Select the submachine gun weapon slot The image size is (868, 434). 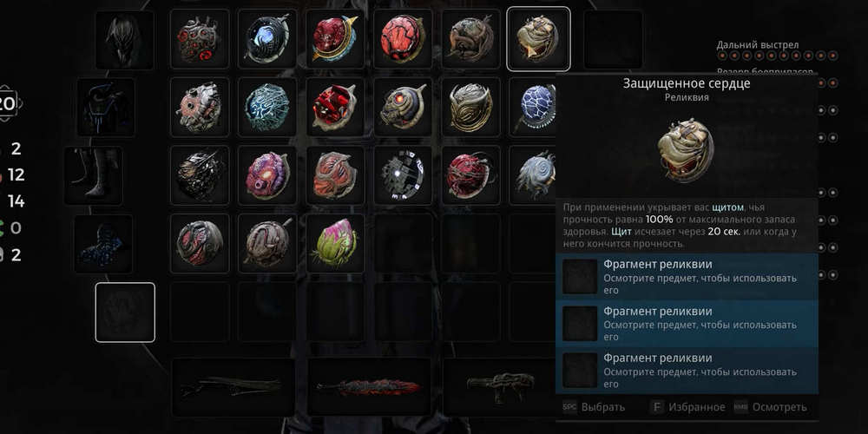pyautogui.click(x=500, y=387)
